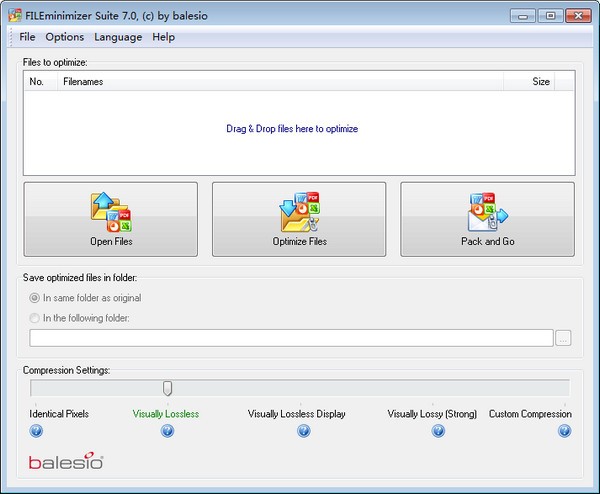Open help icon under Identical Pixels
The width and height of the screenshot is (600, 494).
(36, 431)
